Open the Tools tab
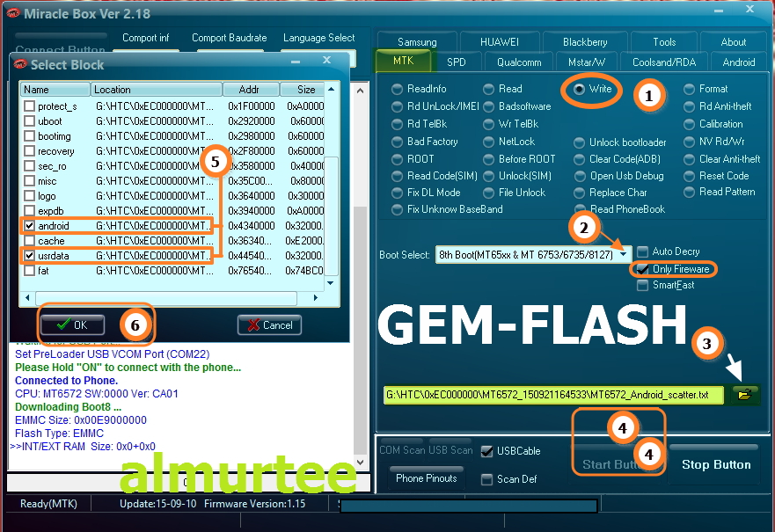 (x=664, y=42)
